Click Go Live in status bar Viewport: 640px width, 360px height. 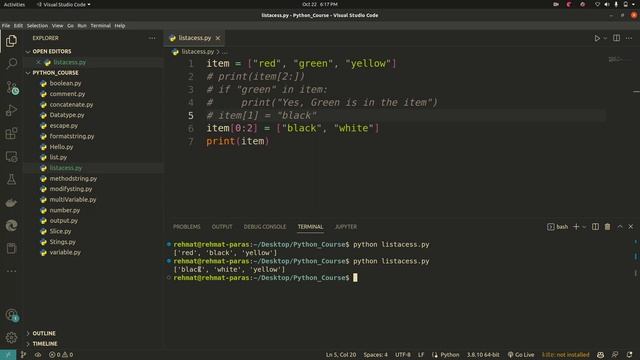tap(521, 355)
